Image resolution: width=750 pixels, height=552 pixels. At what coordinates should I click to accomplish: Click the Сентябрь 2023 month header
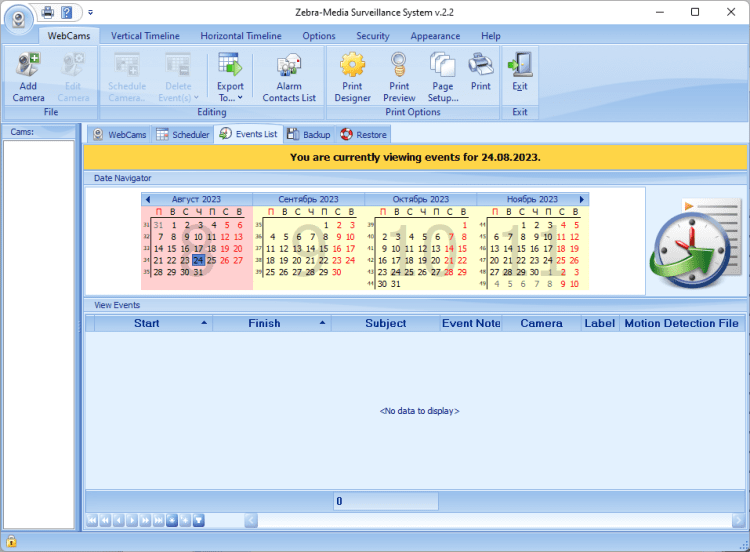coord(308,199)
